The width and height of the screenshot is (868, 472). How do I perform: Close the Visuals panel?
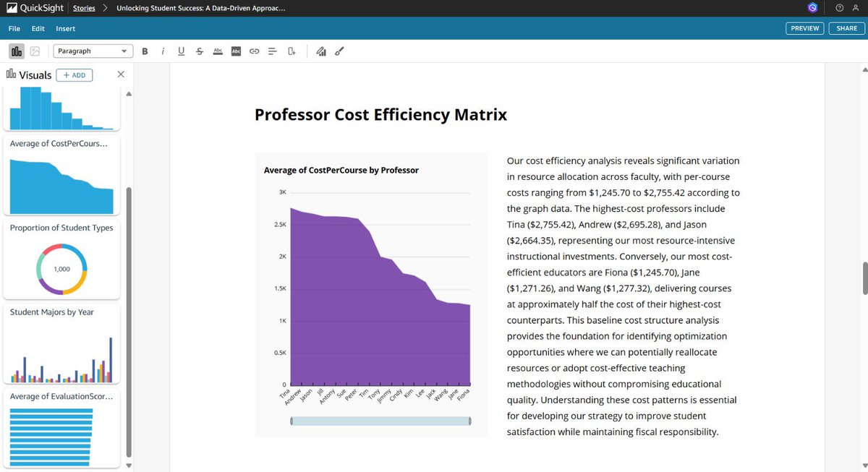click(x=121, y=74)
